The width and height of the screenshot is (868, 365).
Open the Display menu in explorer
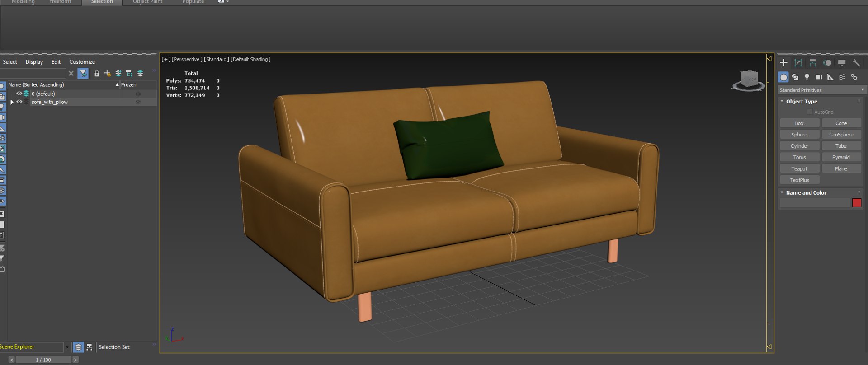pos(34,62)
